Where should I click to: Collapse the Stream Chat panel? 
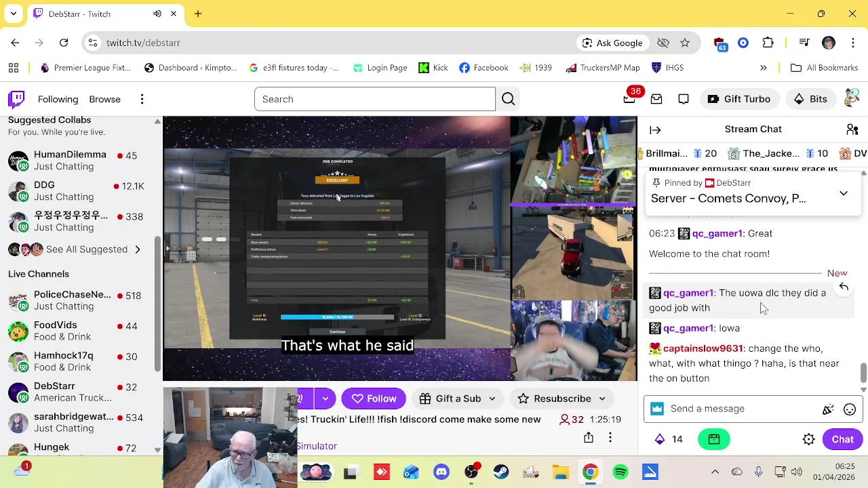pyautogui.click(x=655, y=129)
